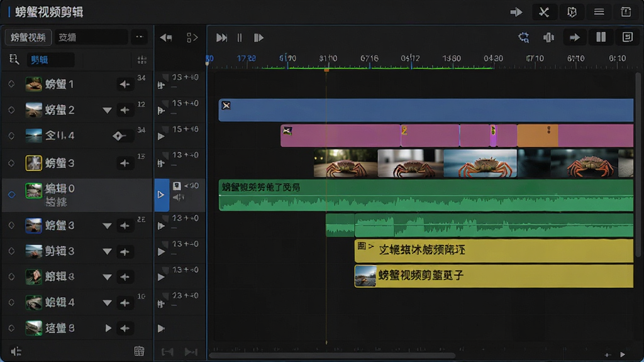Image resolution: width=644 pixels, height=362 pixels.
Task: Click the orange segment in the pink clip track
Action: pos(538,136)
